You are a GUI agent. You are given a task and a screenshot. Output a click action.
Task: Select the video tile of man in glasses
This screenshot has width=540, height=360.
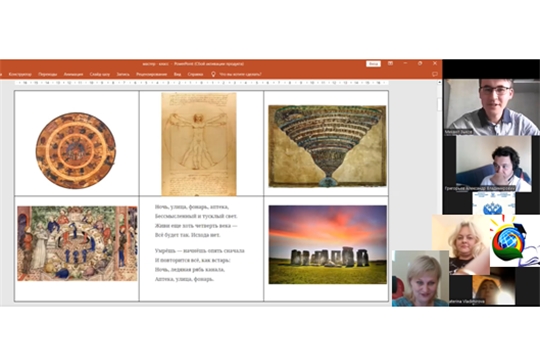[491, 107]
